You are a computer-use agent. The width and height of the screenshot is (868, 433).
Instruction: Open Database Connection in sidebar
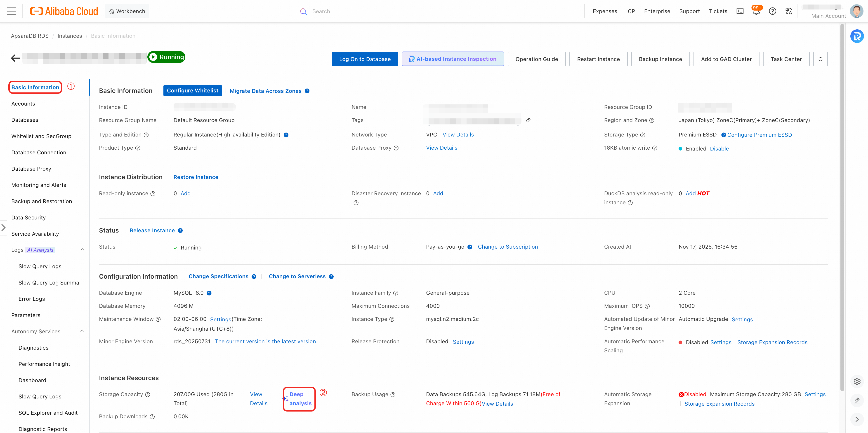pos(39,152)
